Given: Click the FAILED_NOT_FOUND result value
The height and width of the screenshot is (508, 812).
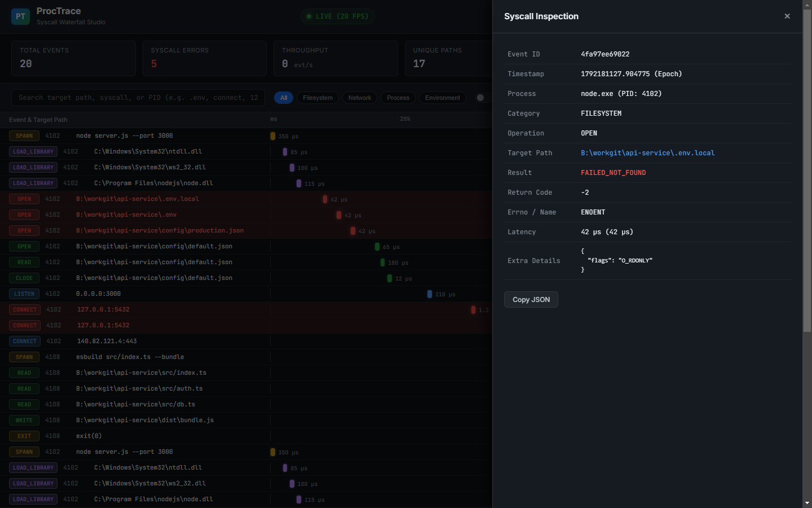Looking at the screenshot, I should click(x=614, y=173).
